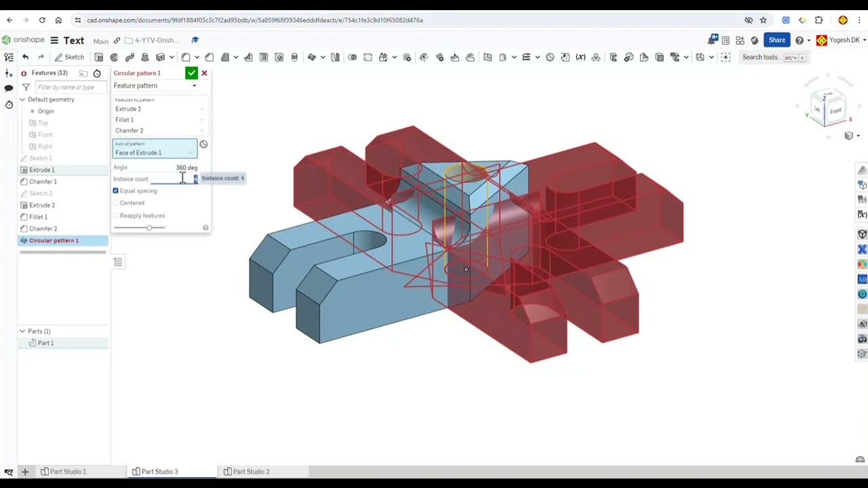Click the Share button

point(777,40)
